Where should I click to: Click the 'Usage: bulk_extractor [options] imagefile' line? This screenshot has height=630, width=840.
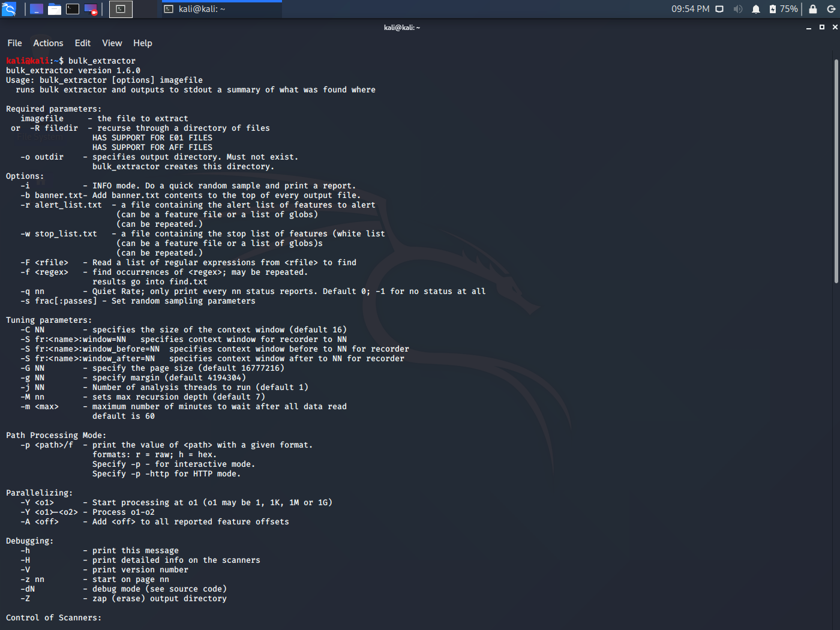tap(104, 80)
